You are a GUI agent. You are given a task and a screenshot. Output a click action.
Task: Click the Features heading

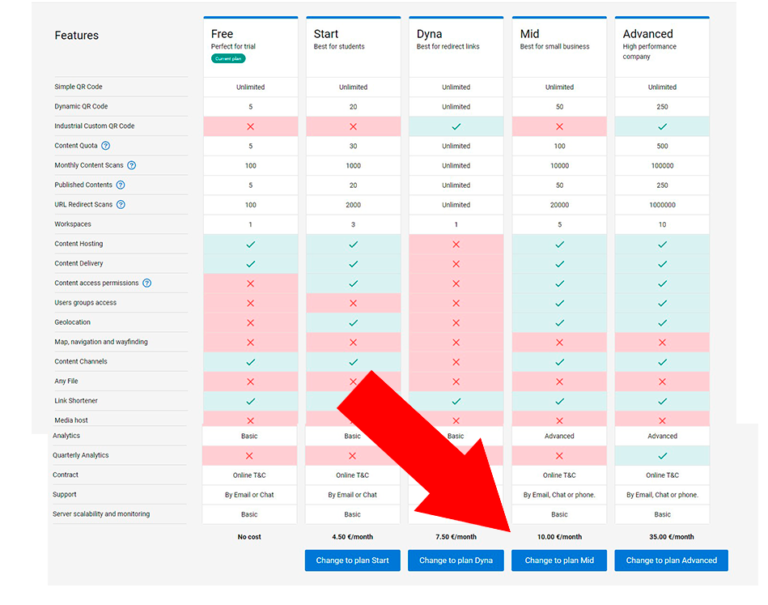(76, 35)
